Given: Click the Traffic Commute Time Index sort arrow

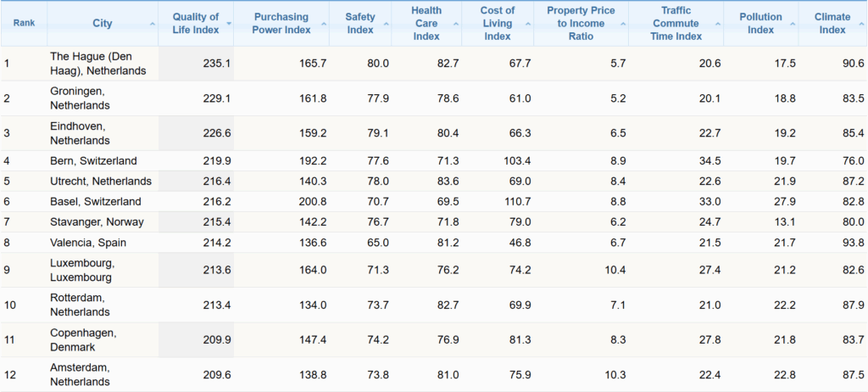Looking at the screenshot, I should 719,24.
